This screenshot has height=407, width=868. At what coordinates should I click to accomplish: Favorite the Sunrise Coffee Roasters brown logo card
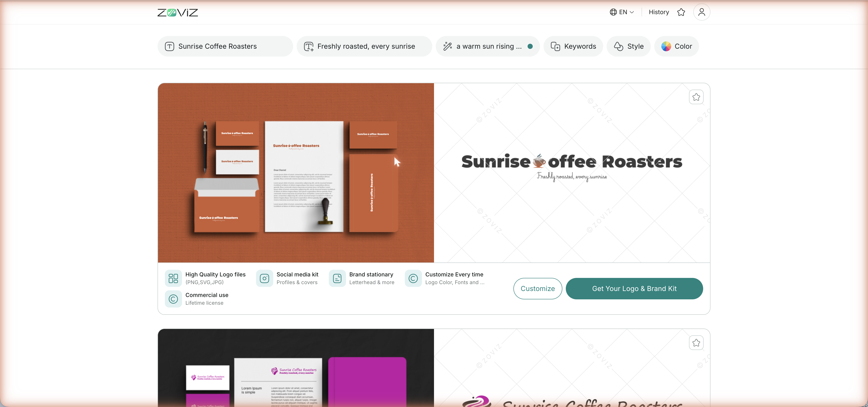point(696,97)
